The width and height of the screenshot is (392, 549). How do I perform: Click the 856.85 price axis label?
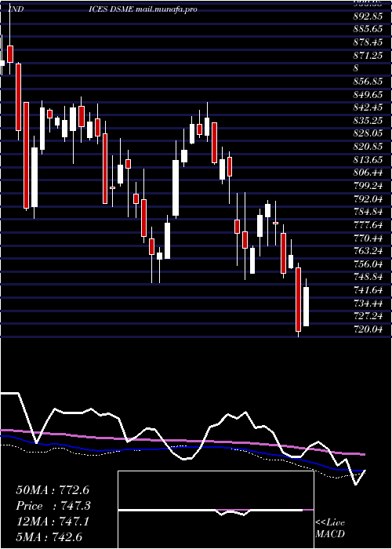click(368, 82)
